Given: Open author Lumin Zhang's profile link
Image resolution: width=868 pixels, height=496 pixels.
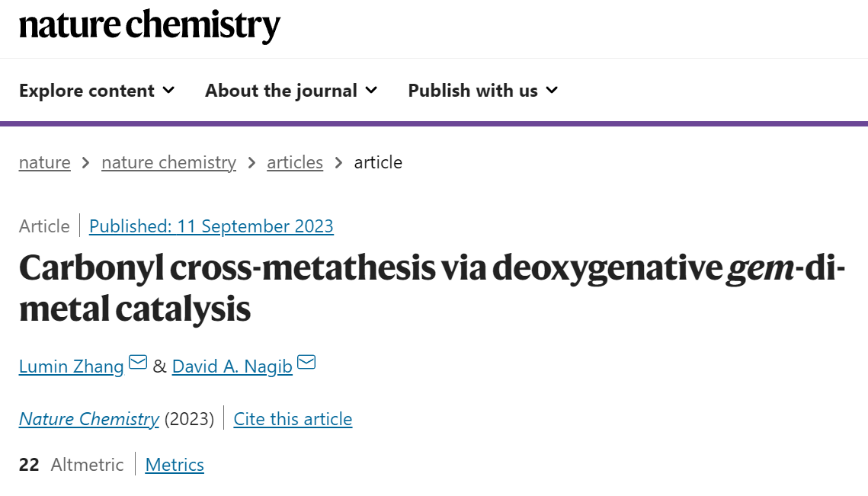Looking at the screenshot, I should [x=72, y=366].
